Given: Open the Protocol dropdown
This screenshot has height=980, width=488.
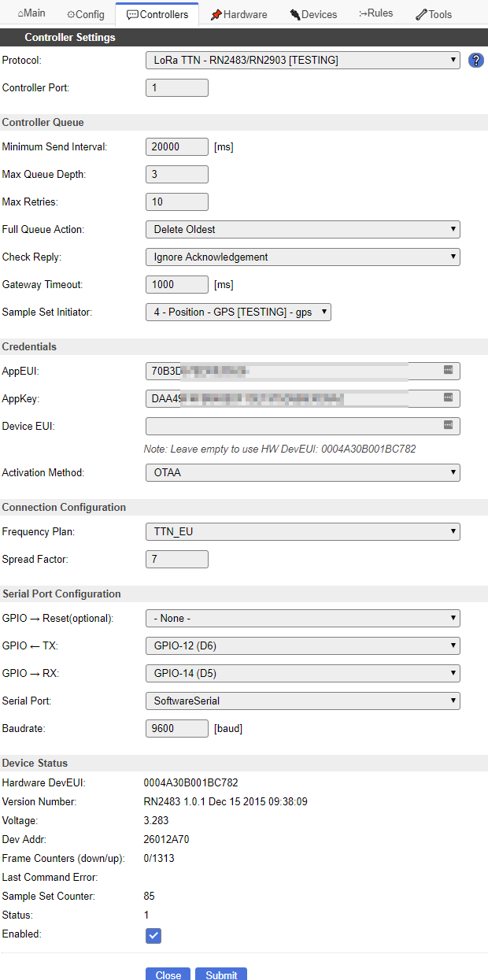Looking at the screenshot, I should pyautogui.click(x=303, y=61).
